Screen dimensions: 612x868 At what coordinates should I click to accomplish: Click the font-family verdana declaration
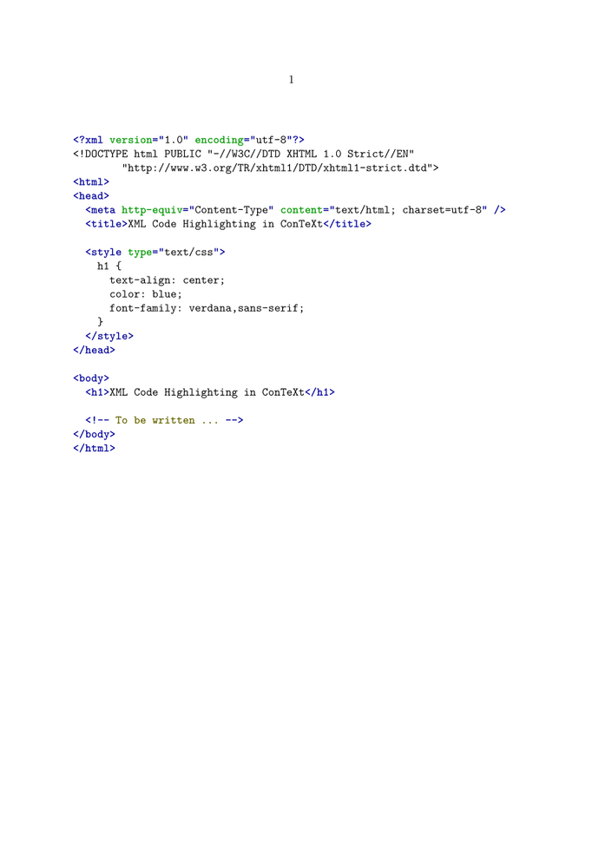[x=207, y=308]
